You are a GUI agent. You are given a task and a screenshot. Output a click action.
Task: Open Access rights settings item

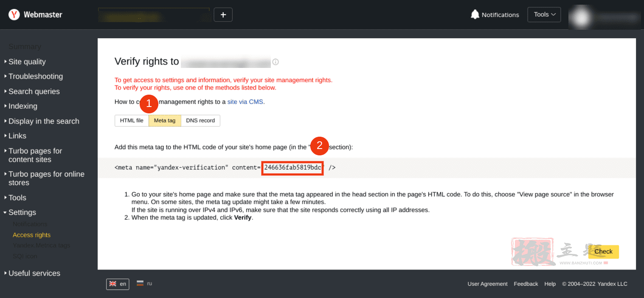tap(31, 235)
